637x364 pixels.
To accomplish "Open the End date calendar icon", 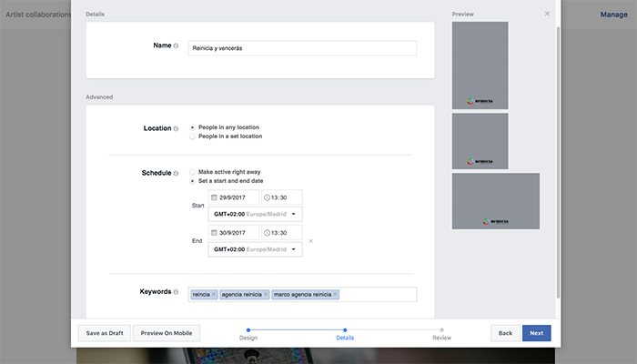I will click(214, 233).
